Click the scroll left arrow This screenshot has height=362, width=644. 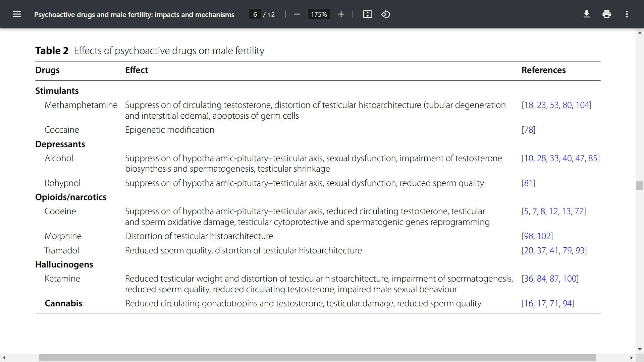tap(4, 358)
